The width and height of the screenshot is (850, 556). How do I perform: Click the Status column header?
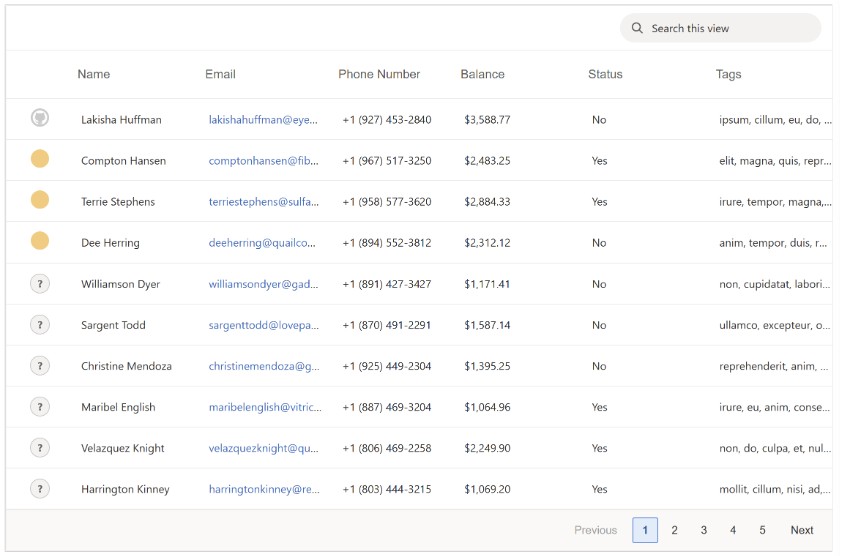(x=605, y=74)
